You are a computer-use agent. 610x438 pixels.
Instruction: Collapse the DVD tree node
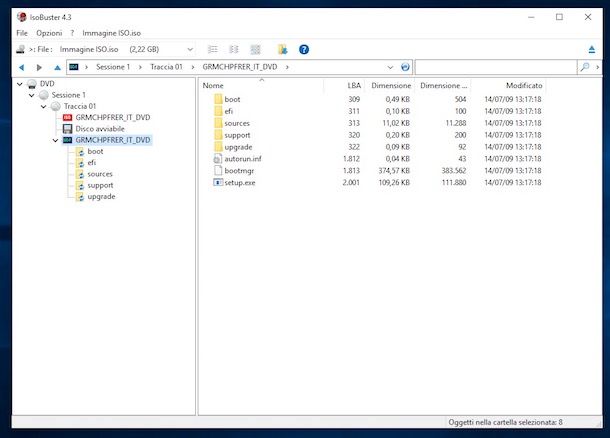(x=20, y=84)
